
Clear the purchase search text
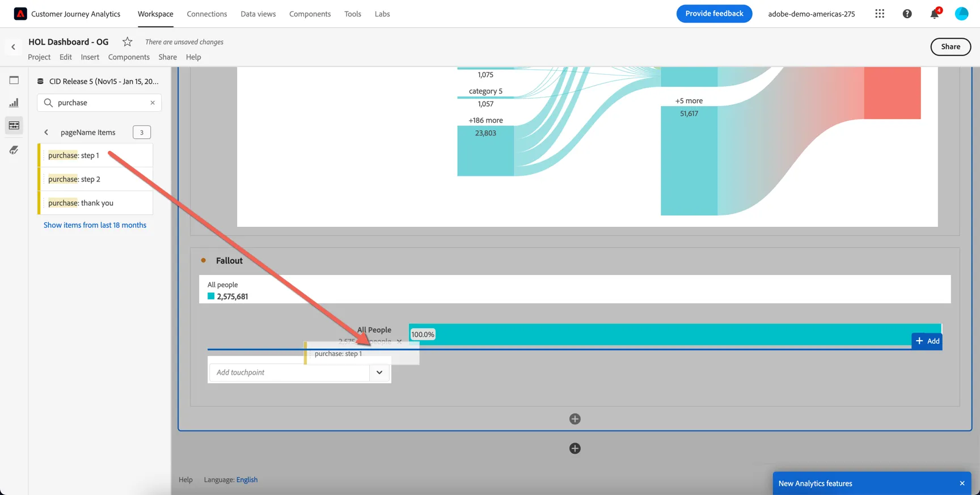coord(153,103)
